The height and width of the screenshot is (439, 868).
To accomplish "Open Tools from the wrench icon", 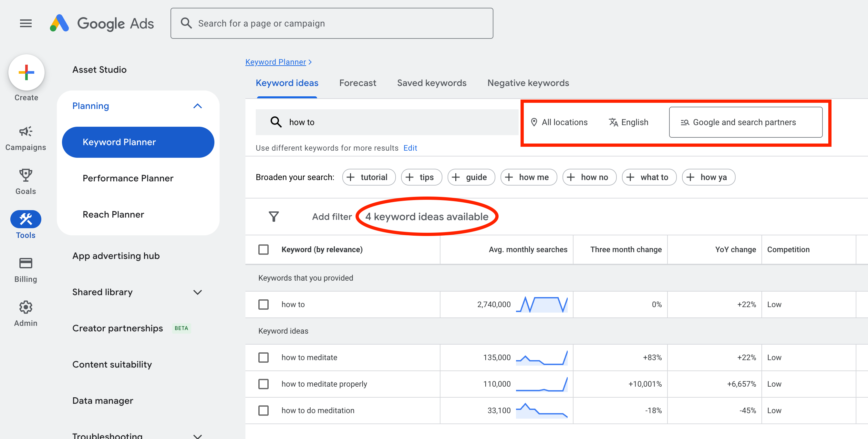I will [26, 219].
